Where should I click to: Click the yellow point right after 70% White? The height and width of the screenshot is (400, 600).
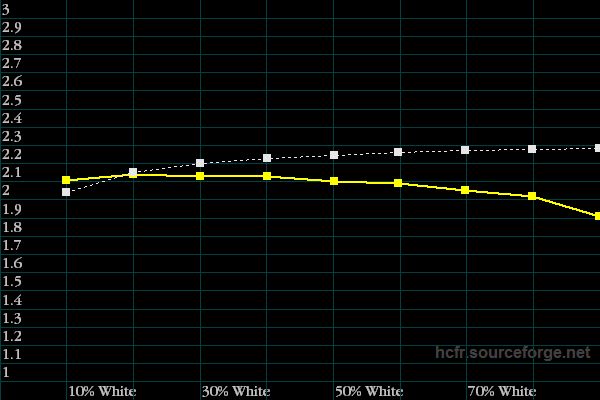tap(532, 196)
